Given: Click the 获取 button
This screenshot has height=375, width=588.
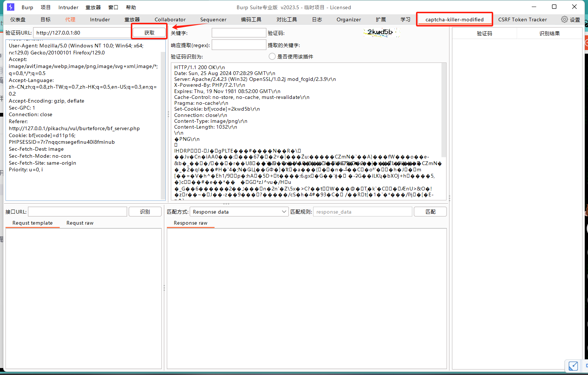Looking at the screenshot, I should pos(149,32).
